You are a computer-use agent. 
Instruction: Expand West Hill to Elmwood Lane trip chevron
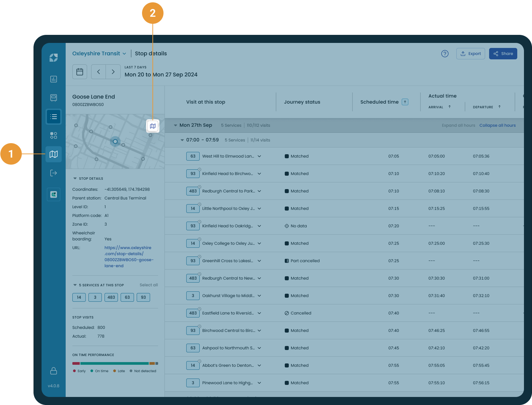tap(259, 156)
